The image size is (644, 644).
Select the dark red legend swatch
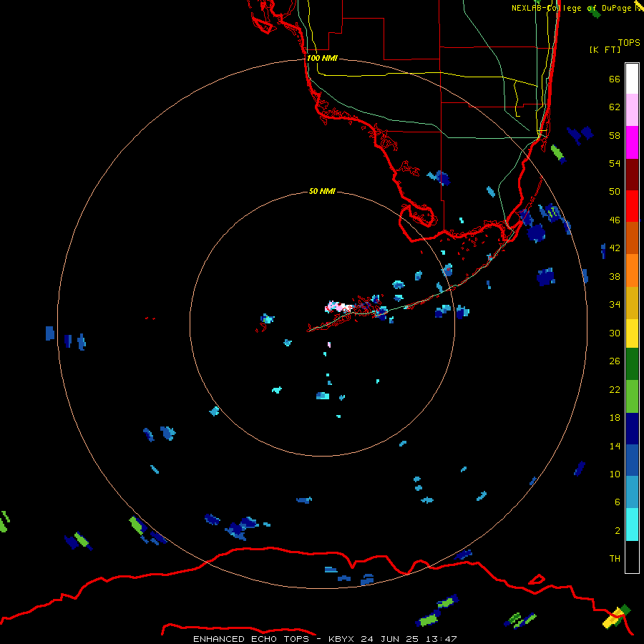click(632, 175)
